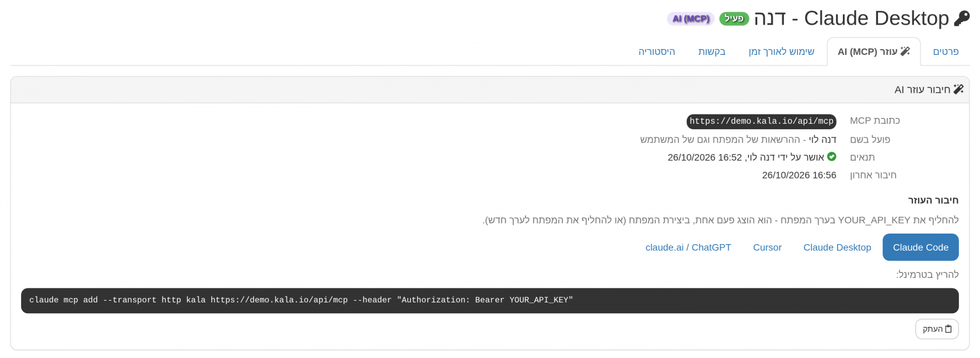Viewport: 980px width, 358px height.
Task: Click the חיבור אחרון label
Action: coord(873,175)
